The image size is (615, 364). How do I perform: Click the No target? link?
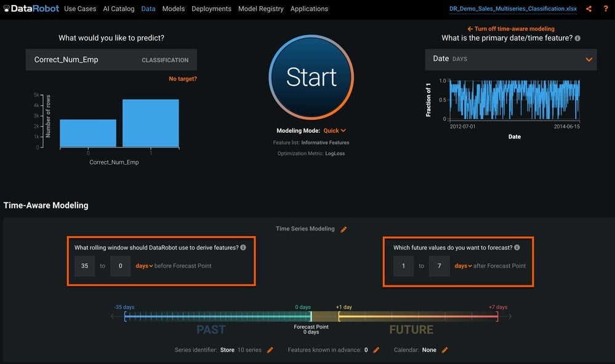(183, 79)
